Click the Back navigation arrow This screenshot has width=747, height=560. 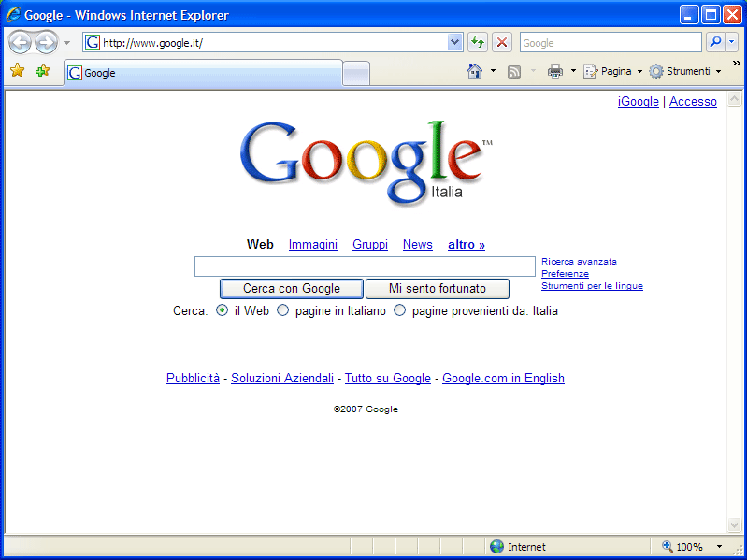20,43
